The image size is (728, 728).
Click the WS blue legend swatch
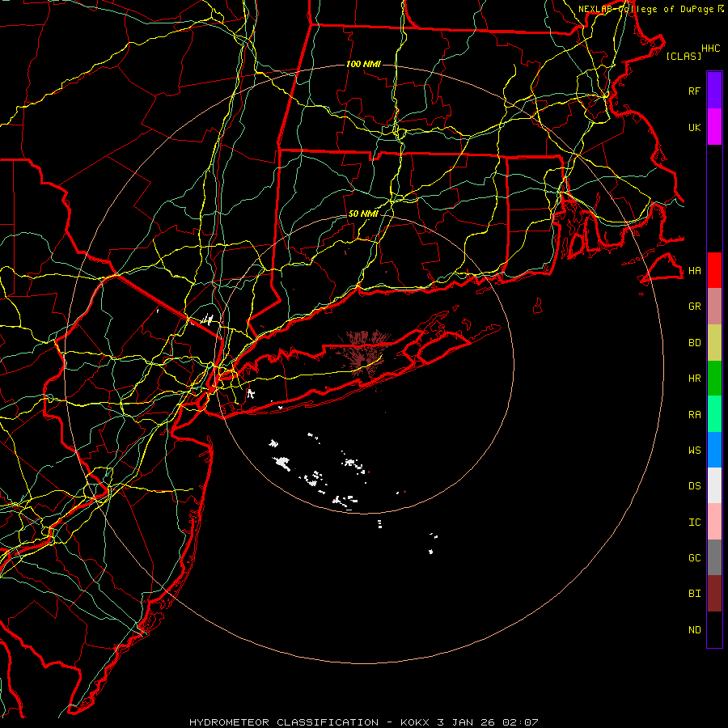[714, 450]
